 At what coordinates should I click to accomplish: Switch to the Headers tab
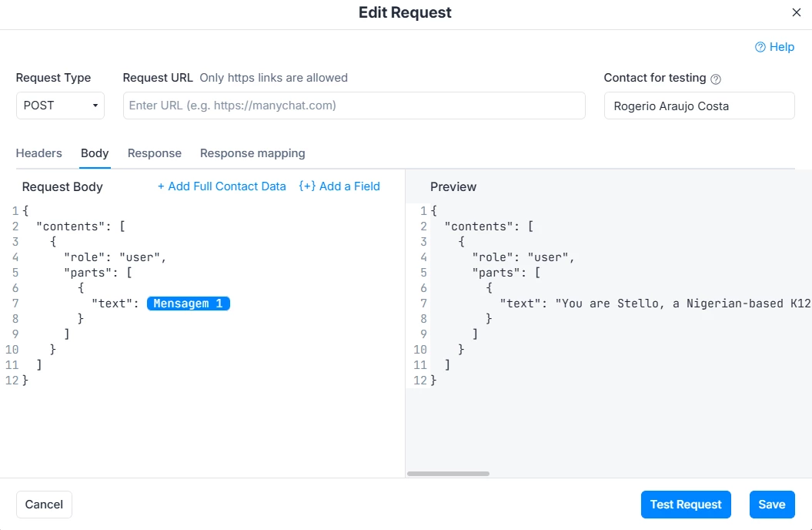[x=38, y=153]
